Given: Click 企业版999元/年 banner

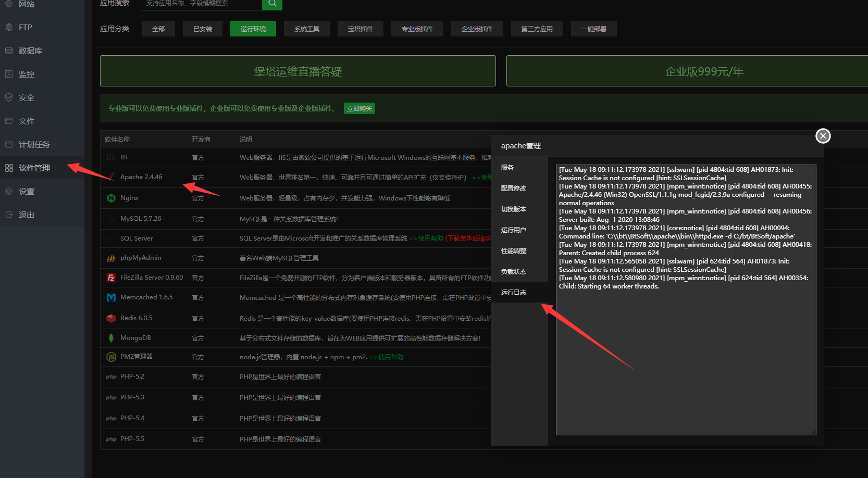Looking at the screenshot, I should (x=687, y=71).
